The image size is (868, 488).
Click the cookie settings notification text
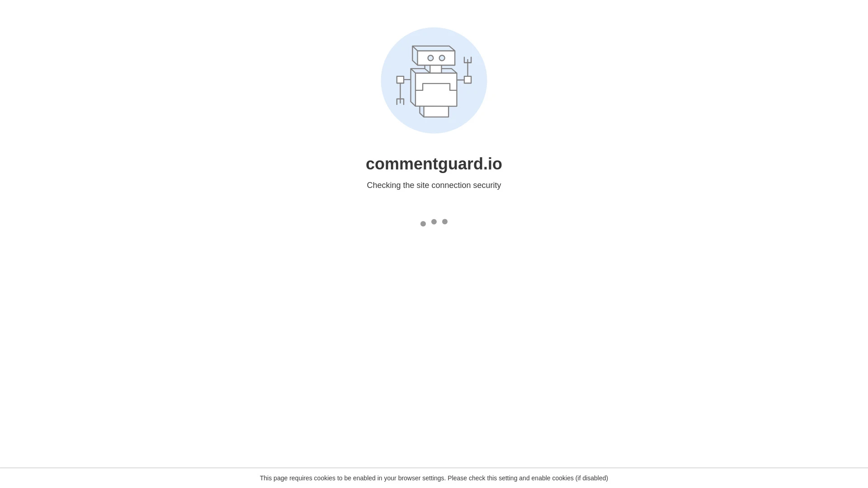click(x=434, y=478)
